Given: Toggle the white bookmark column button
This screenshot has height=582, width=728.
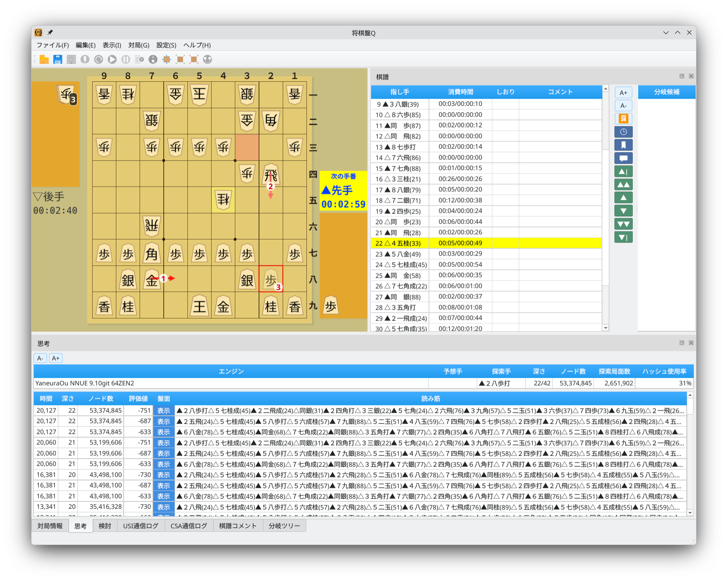Looking at the screenshot, I should pos(623,145).
